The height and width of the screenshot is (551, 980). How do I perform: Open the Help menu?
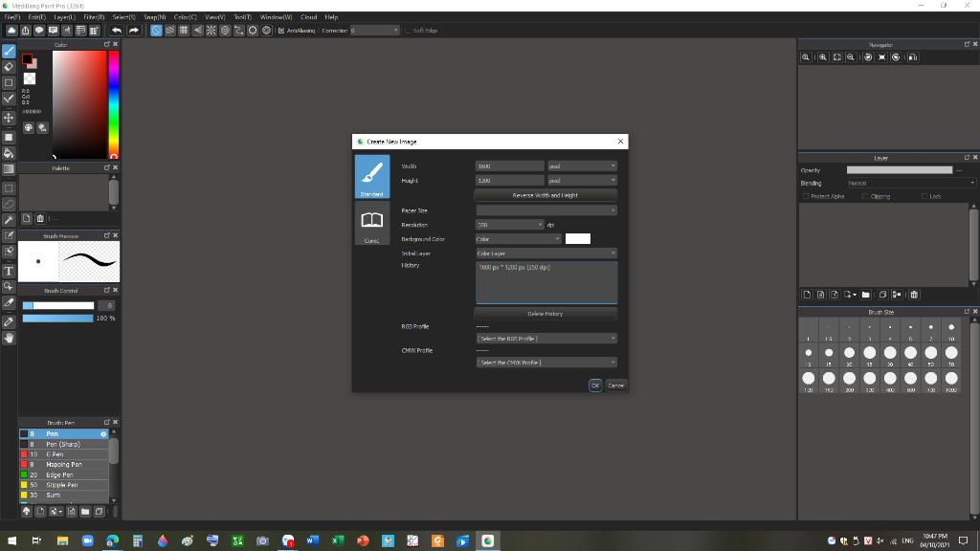[x=331, y=17]
